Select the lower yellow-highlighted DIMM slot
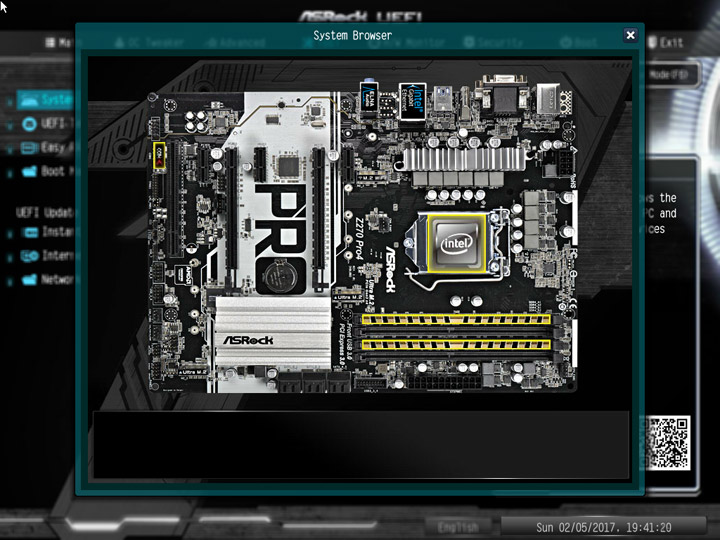The image size is (720, 540). click(x=456, y=344)
